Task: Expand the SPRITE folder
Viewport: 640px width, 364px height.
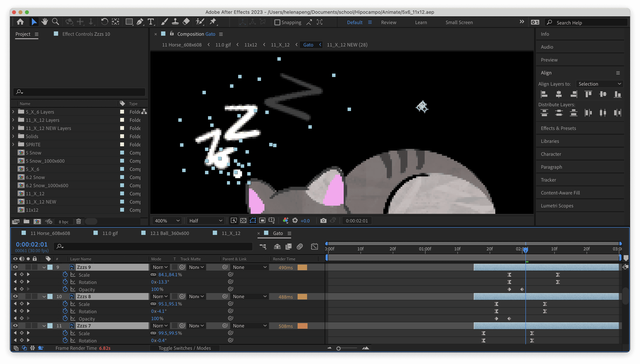Action: (x=13, y=144)
